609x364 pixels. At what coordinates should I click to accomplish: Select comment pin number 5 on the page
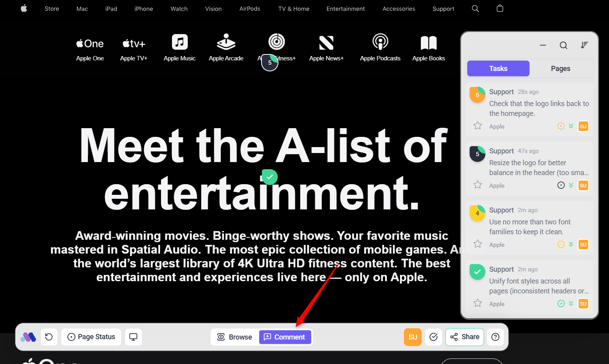270,63
